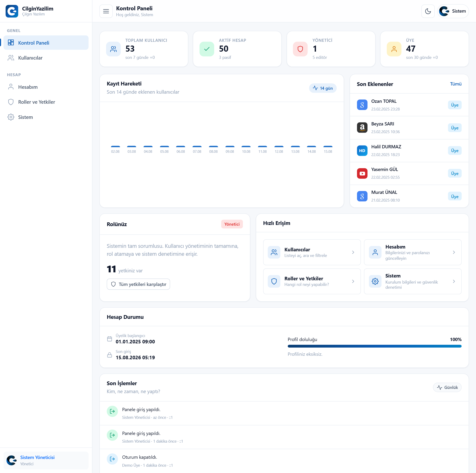Switch to dark mode with moon icon
Image resolution: width=476 pixels, height=473 pixels.
coord(428,11)
